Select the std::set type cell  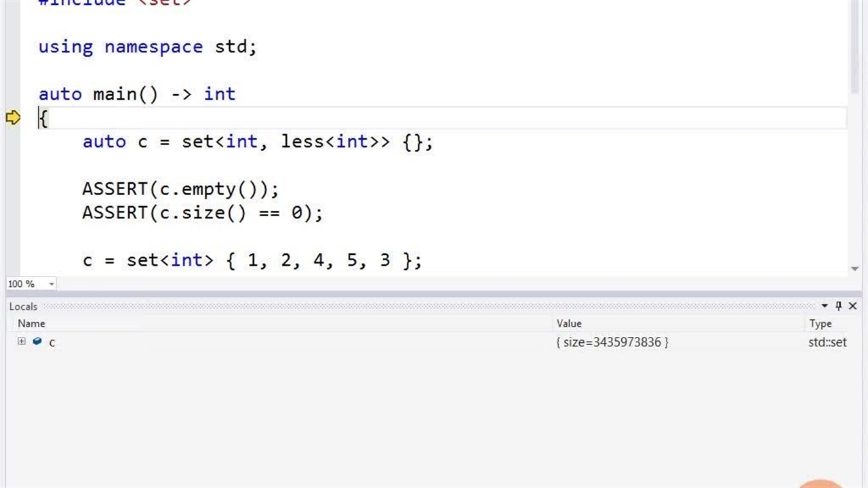tap(827, 342)
